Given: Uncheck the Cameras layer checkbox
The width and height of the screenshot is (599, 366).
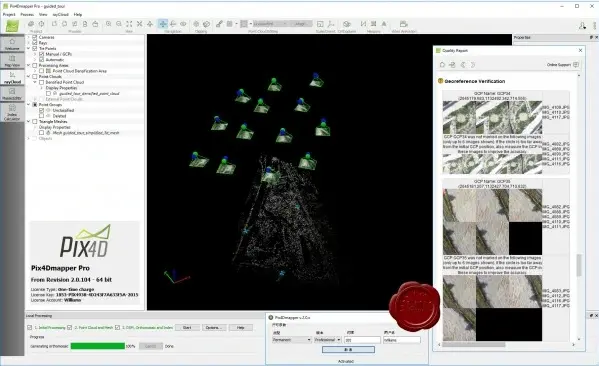Looking at the screenshot, I should point(35,37).
